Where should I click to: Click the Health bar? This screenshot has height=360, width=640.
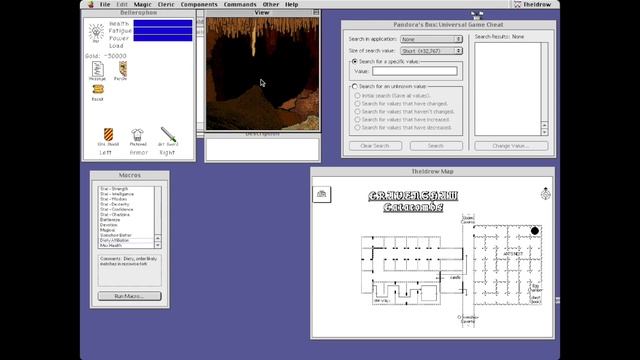(163, 24)
